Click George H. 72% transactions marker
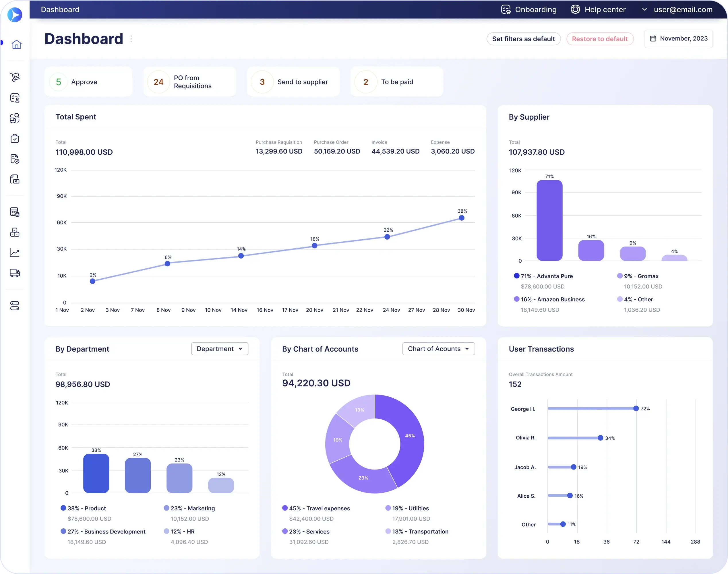Screen dimensions: 728x574 coord(636,409)
